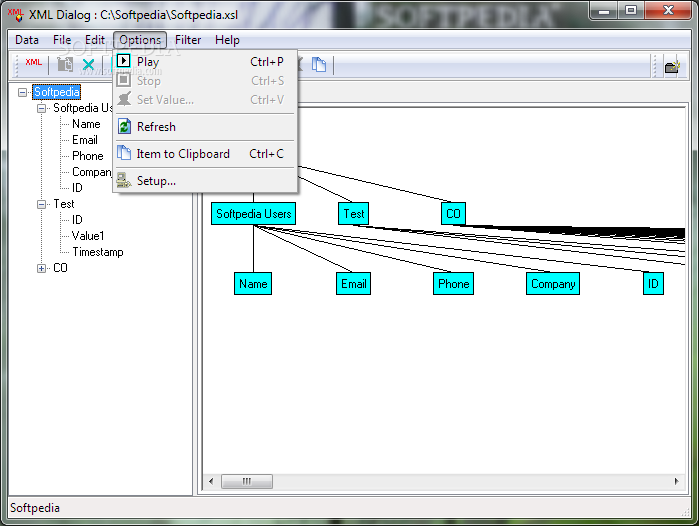
Task: Select Refresh in the Options menu
Action: coord(205,127)
